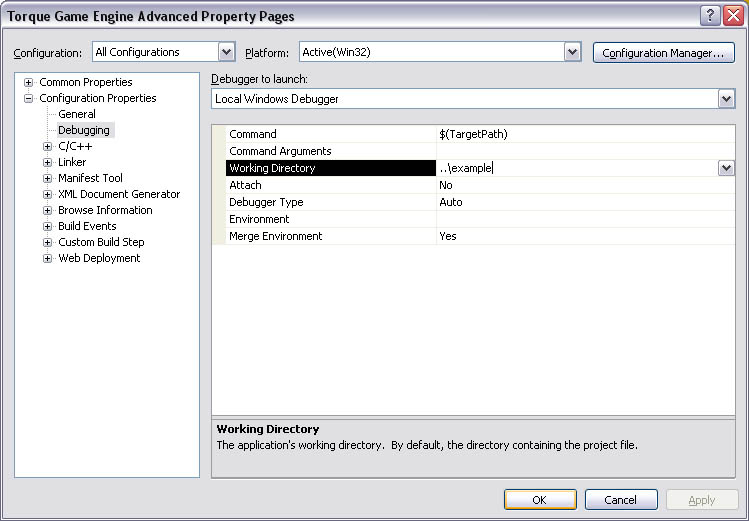Expand the Browse Information node

coord(47,211)
